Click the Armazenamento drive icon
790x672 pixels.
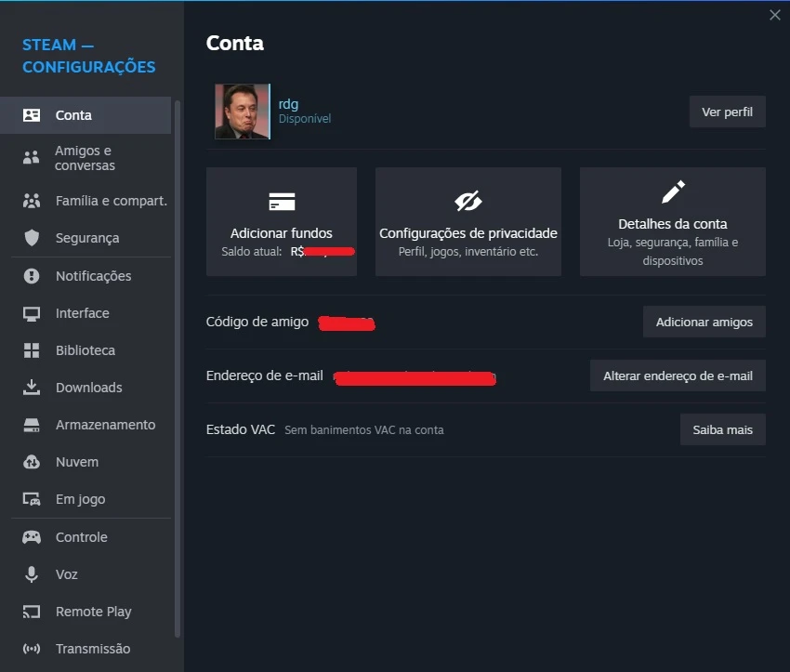tap(32, 425)
